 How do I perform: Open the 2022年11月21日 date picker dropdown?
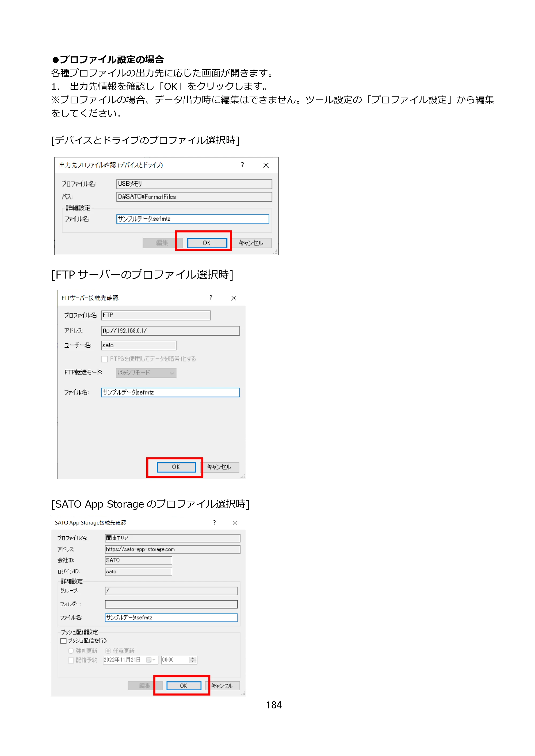[151, 660]
